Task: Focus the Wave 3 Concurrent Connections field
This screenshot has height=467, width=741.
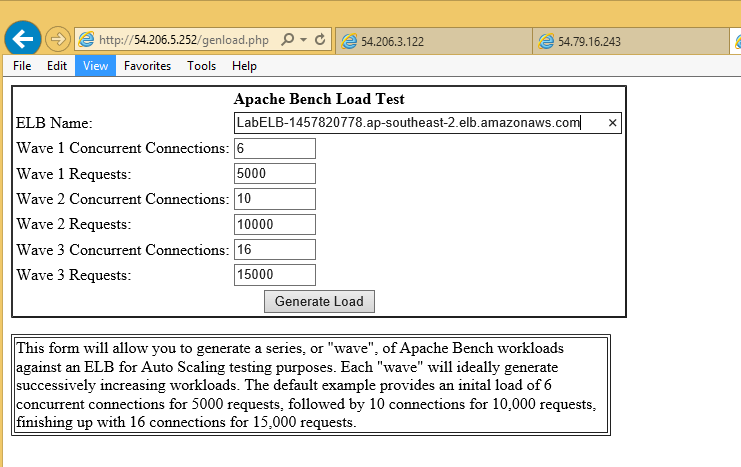Action: [275, 249]
